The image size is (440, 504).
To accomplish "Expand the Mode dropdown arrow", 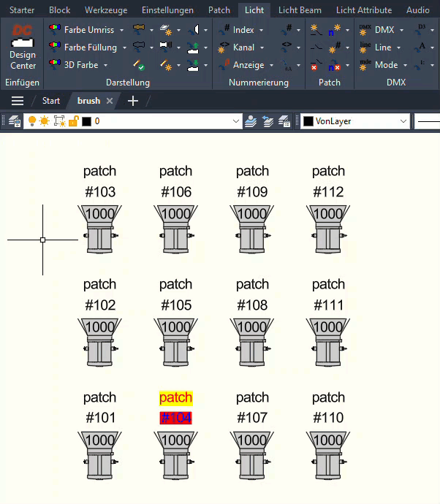I will 405,65.
